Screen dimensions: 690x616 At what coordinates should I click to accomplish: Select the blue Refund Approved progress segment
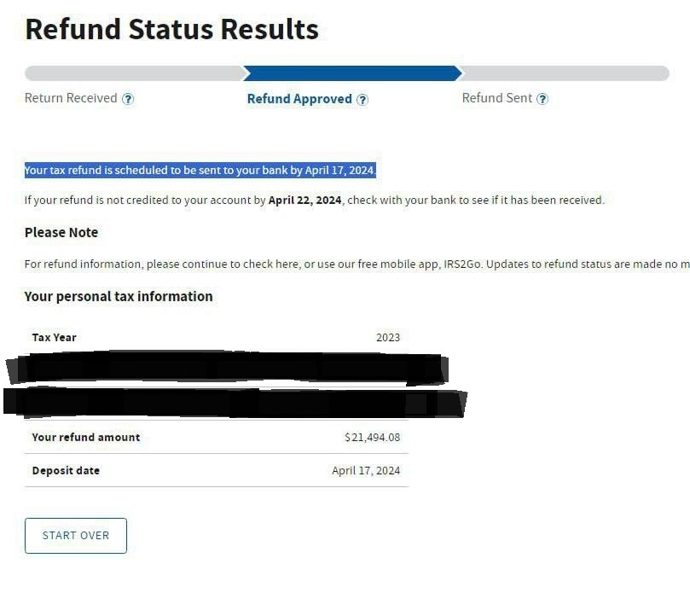(x=352, y=73)
